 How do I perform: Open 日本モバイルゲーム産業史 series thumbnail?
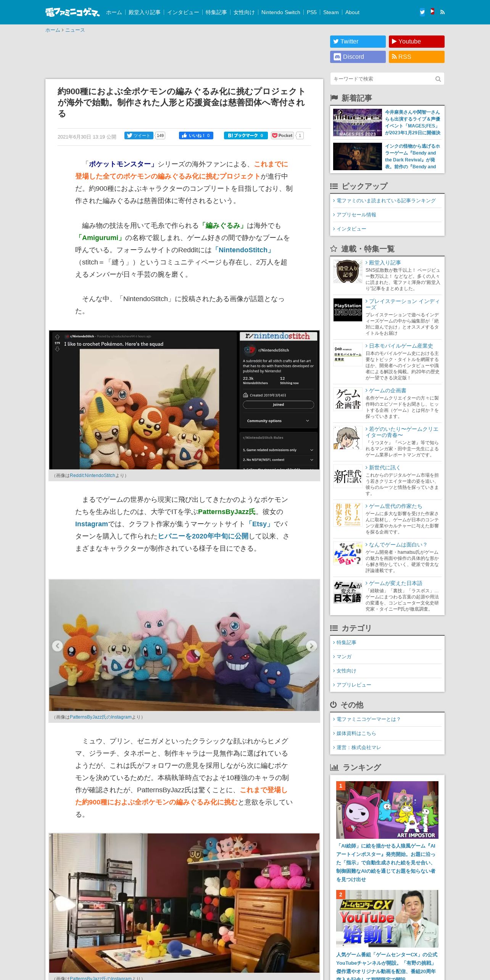point(348,355)
